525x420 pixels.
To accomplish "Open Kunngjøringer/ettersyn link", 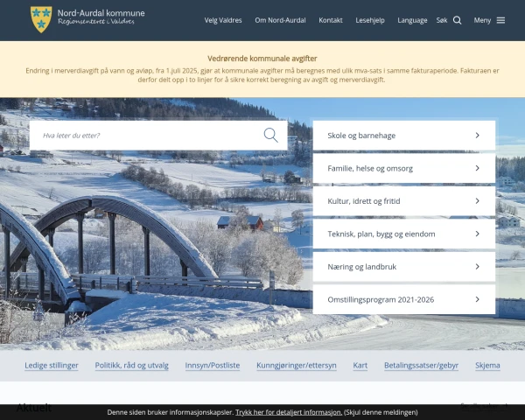I will [x=297, y=366].
